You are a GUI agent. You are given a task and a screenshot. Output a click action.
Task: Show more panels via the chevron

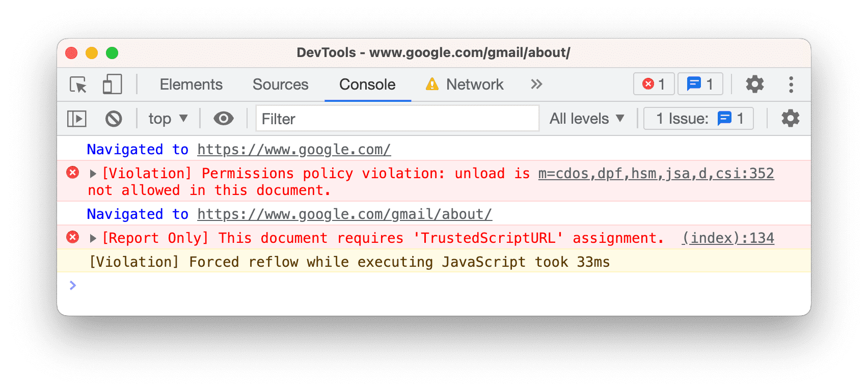coord(536,85)
